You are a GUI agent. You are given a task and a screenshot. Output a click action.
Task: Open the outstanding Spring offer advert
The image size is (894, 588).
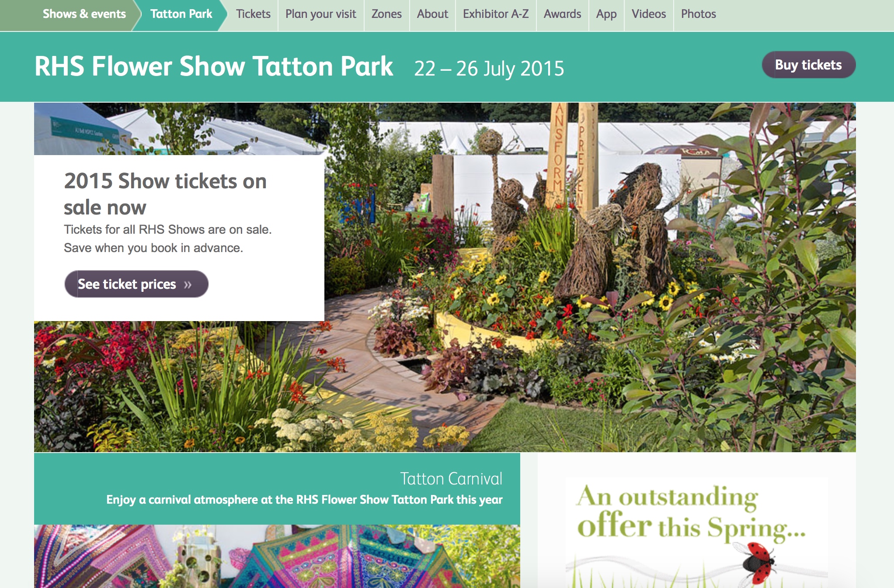click(x=697, y=533)
